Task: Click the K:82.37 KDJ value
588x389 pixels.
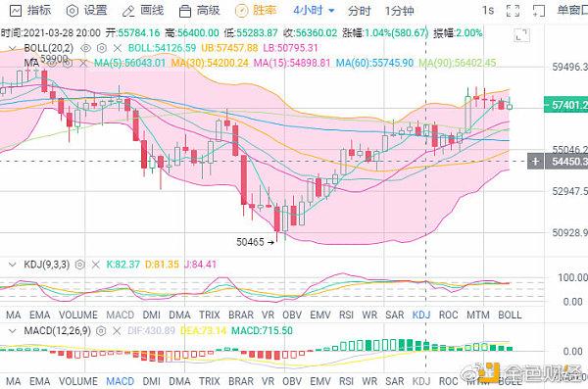Action: 123,265
